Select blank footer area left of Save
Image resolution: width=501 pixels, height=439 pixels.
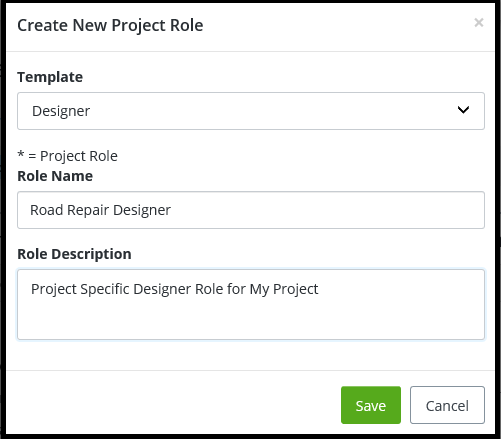173,405
